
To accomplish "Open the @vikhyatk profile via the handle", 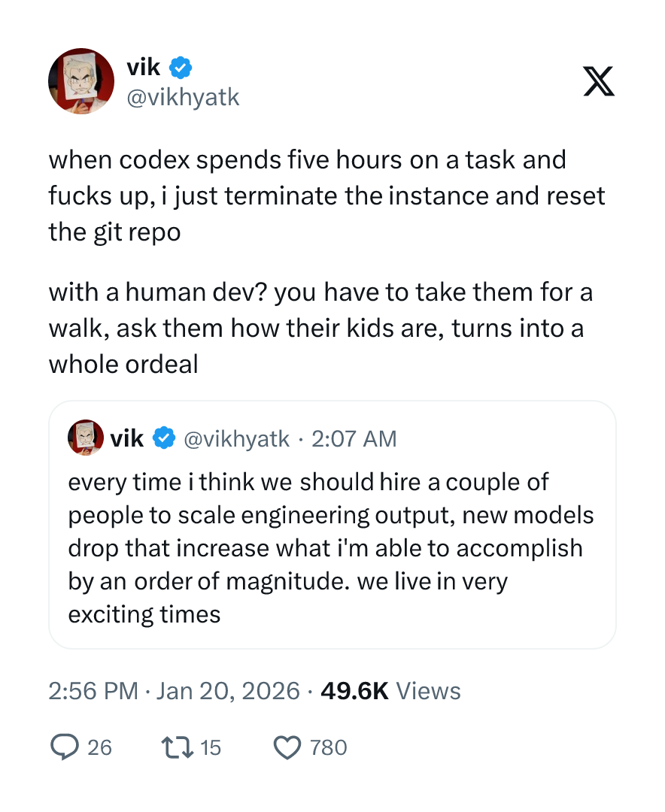I will point(184,97).
